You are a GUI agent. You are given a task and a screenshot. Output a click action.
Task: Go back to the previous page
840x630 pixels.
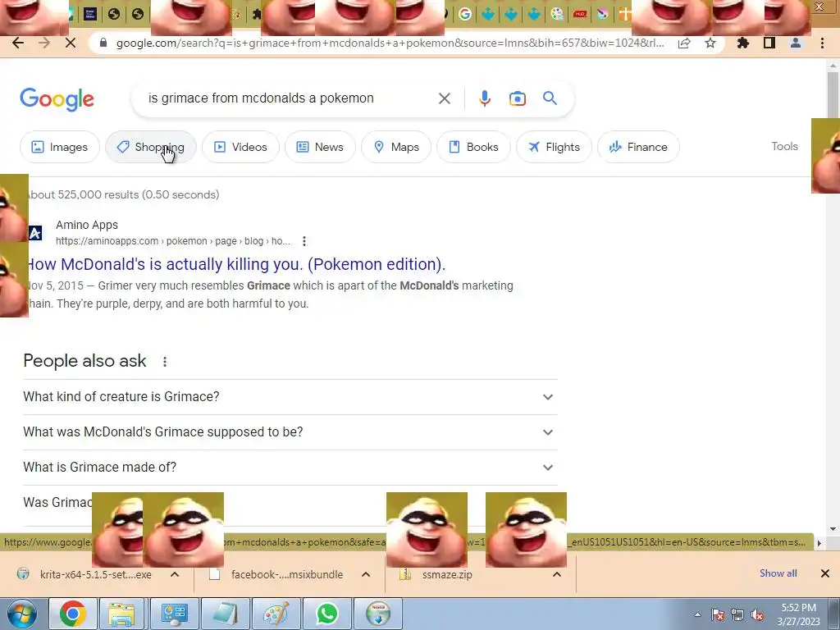pos(18,43)
